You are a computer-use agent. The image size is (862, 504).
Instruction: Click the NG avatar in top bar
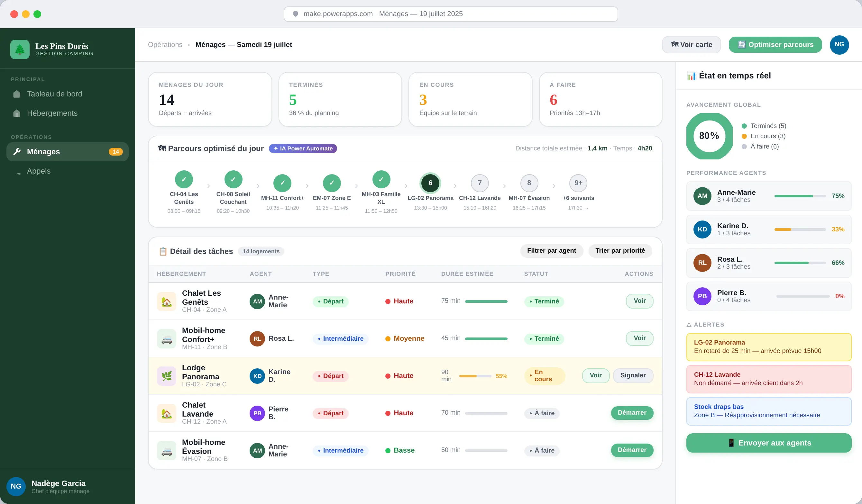click(x=839, y=44)
